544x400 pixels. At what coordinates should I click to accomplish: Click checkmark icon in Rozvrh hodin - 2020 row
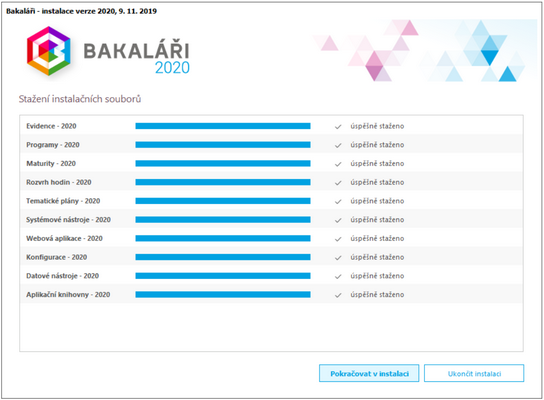(338, 183)
